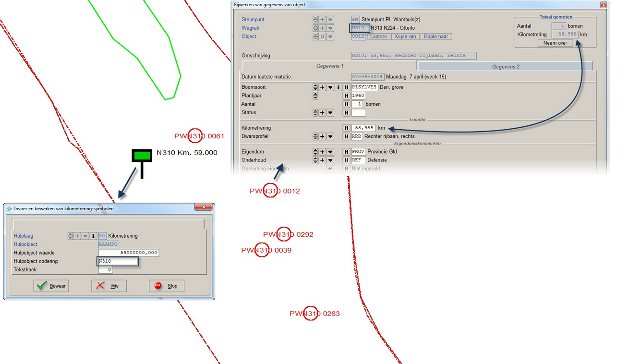This screenshot has width=630, height=364.
Task: Step the Wegvak spinner arrows
Action: pos(315,28)
